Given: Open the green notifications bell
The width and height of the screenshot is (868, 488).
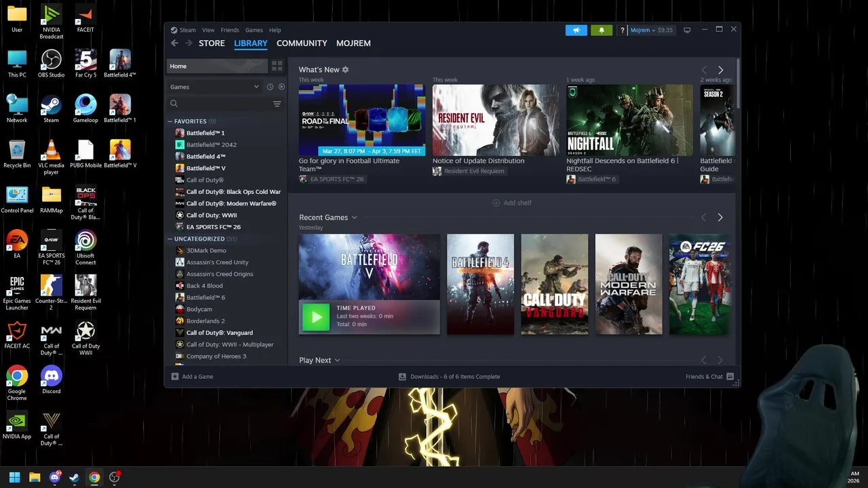Looking at the screenshot, I should [601, 30].
